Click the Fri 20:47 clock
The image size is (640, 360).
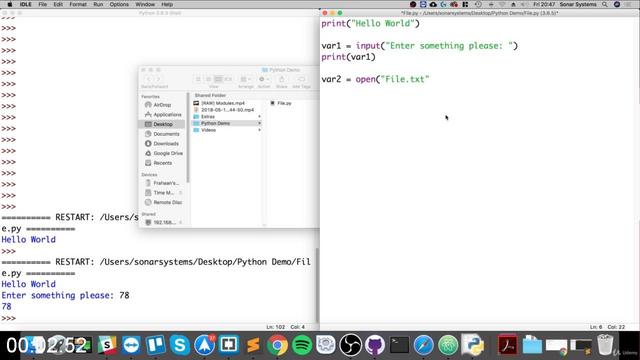[544, 4]
